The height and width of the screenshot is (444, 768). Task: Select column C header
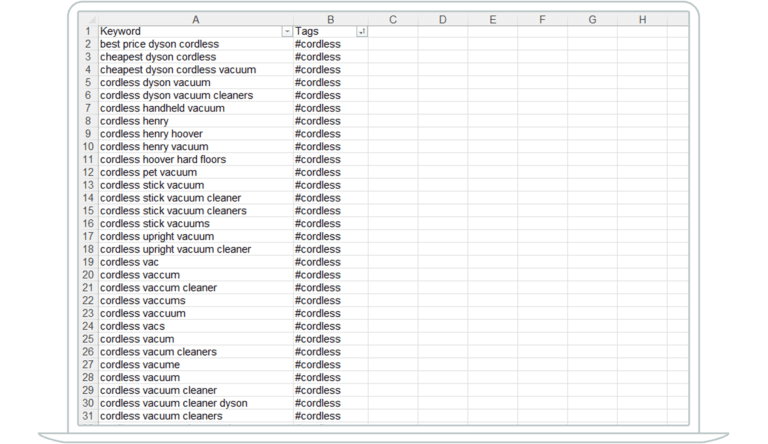coord(393,20)
